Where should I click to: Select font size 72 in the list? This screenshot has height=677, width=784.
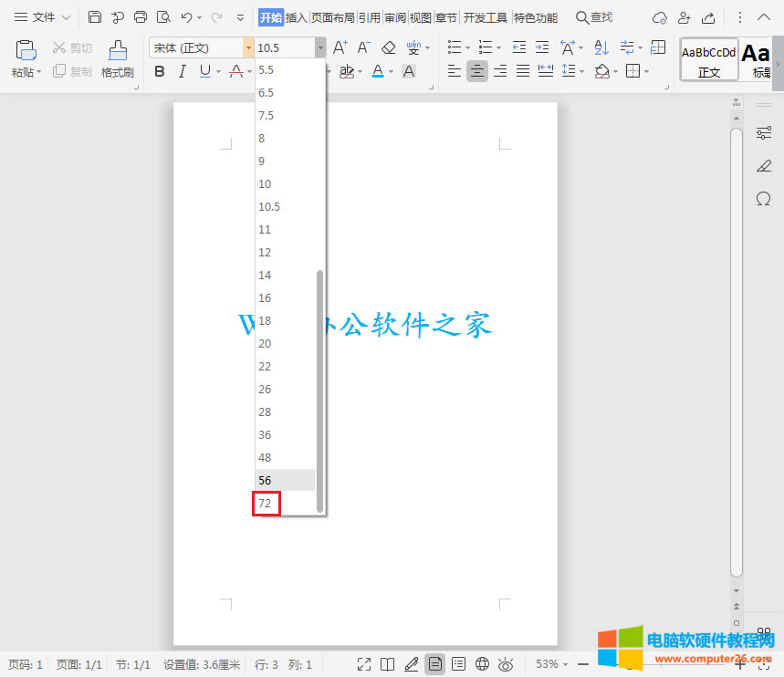(x=266, y=503)
